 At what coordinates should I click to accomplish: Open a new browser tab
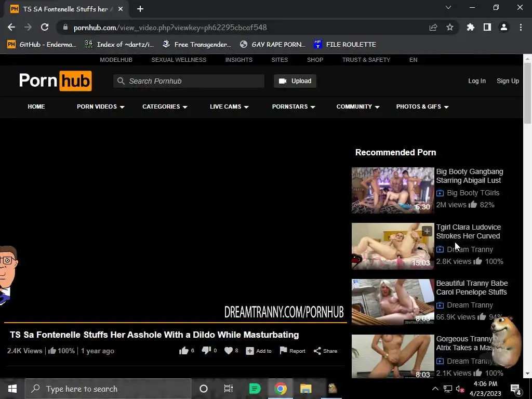pyautogui.click(x=140, y=9)
